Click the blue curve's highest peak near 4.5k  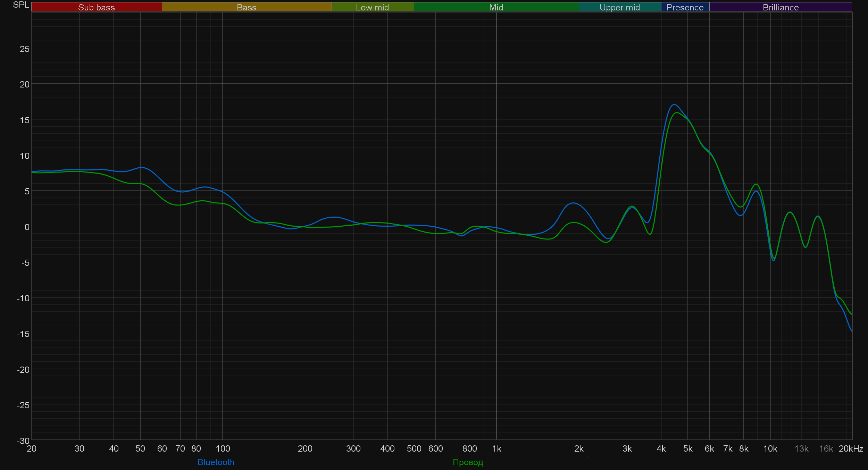pyautogui.click(x=674, y=104)
